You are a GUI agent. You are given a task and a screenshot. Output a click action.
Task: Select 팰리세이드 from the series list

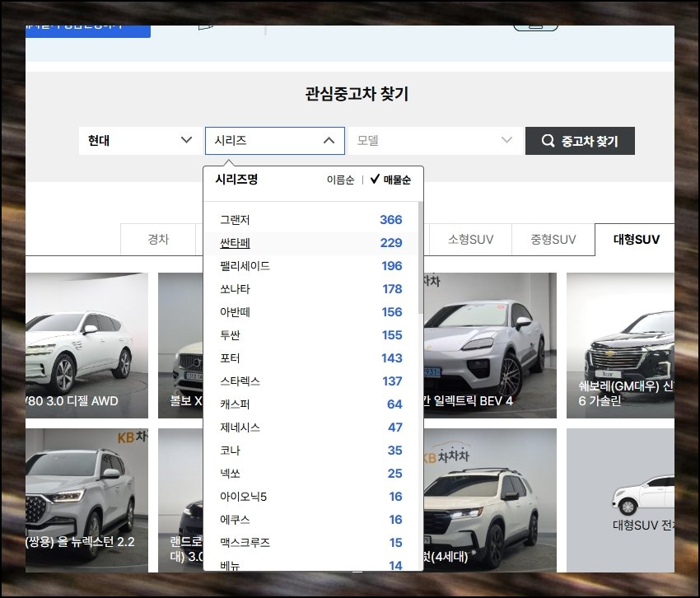[310, 266]
